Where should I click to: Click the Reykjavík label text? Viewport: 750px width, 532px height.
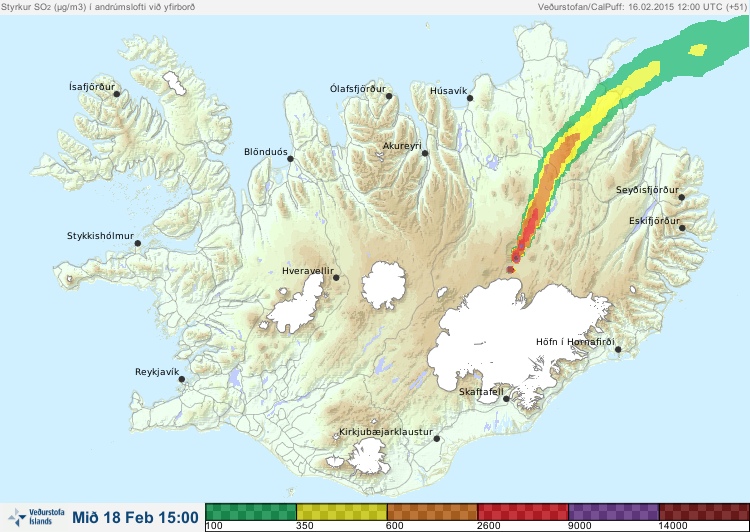[157, 372]
